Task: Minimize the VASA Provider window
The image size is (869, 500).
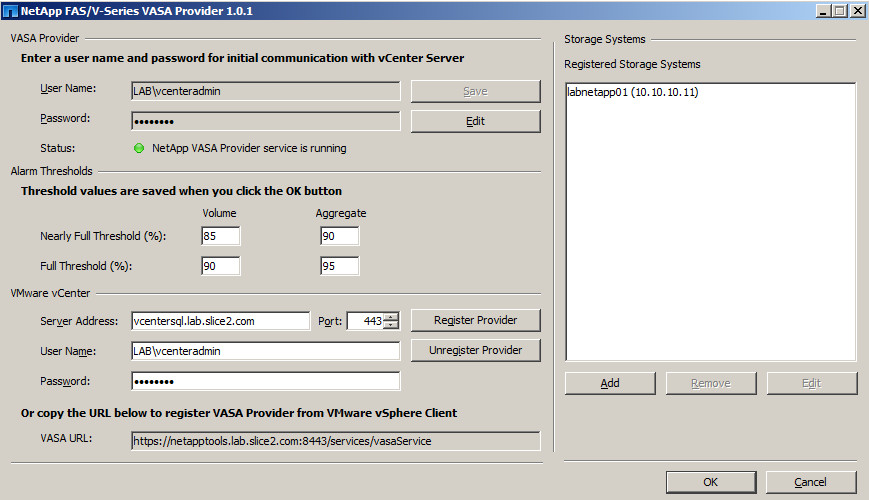Action: [824, 11]
